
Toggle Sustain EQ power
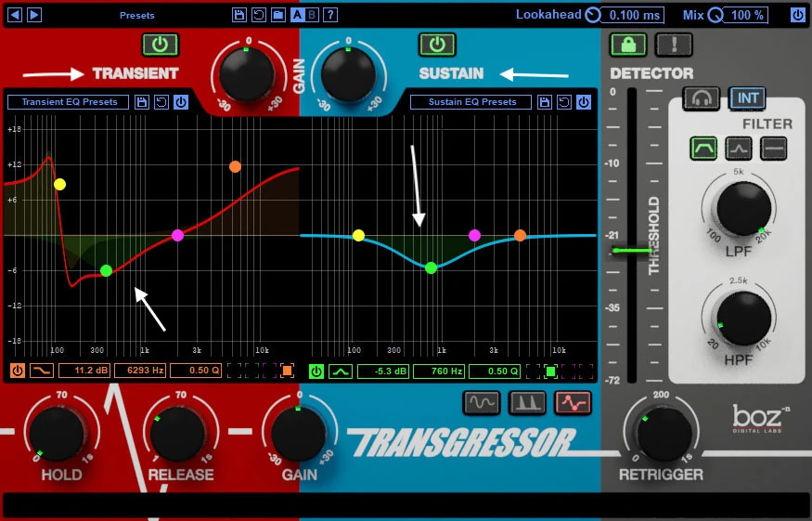tap(584, 101)
